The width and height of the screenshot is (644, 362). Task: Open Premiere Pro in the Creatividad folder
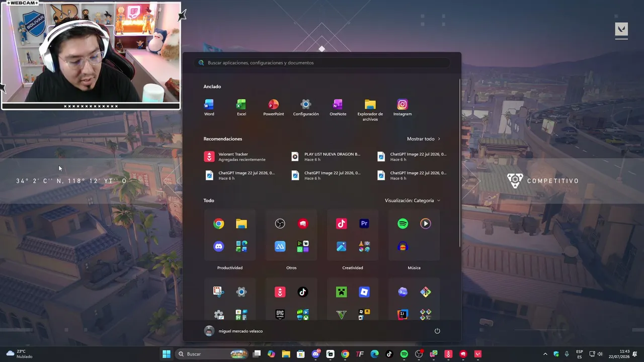364,224
